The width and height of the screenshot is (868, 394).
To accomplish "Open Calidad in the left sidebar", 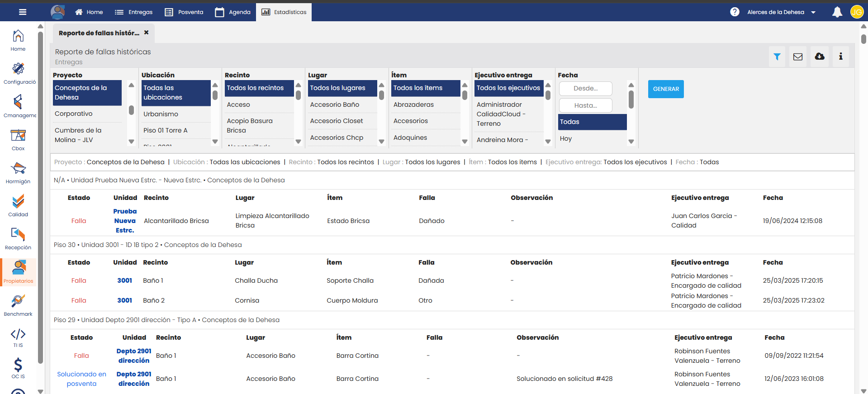I will pos(18,205).
